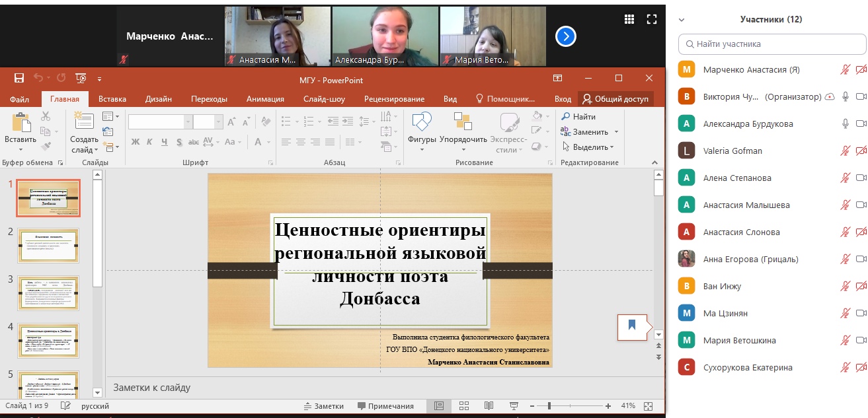The height and width of the screenshot is (418, 868).
Task: Switch to the Дизайн tab
Action: 159,99
